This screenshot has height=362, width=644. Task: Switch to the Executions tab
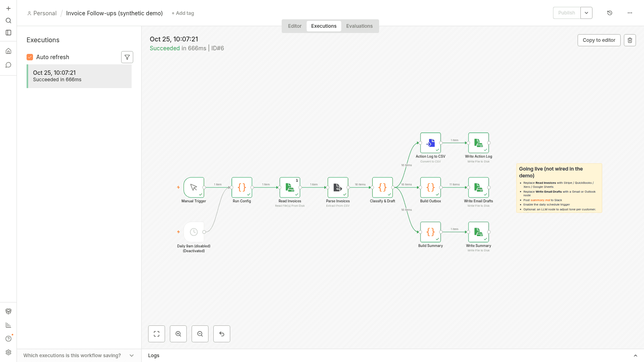(324, 26)
